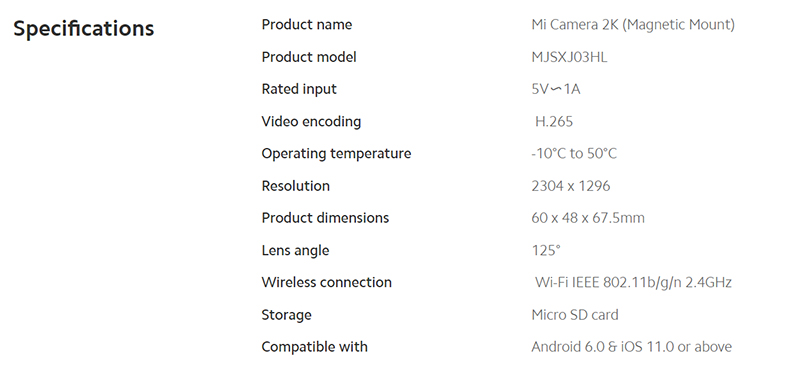The width and height of the screenshot is (800, 365).
Task: Click the -10°C to 50°C value
Action: [574, 154]
